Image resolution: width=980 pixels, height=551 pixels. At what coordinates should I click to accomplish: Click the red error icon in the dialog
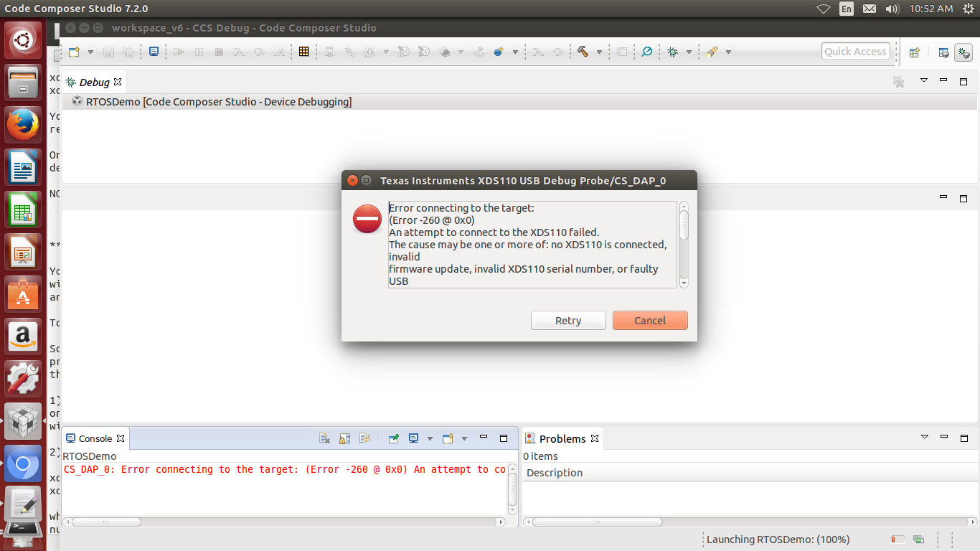point(367,219)
